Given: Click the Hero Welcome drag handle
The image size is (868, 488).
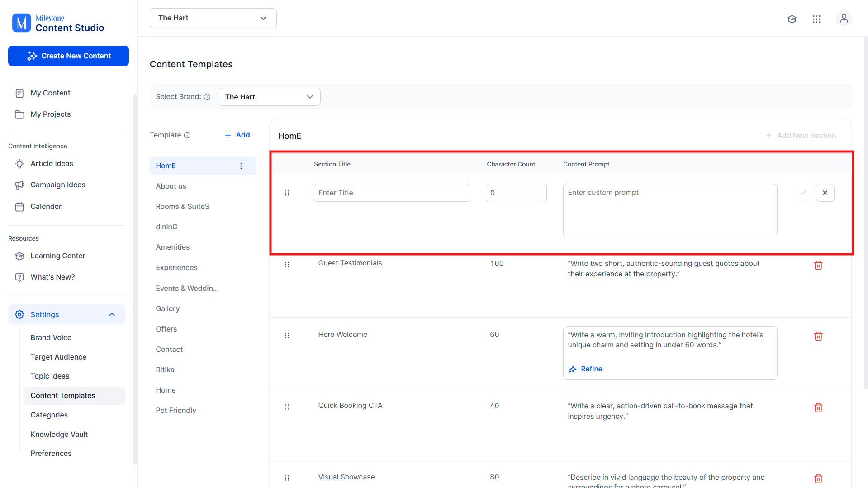Looking at the screenshot, I should point(287,336).
